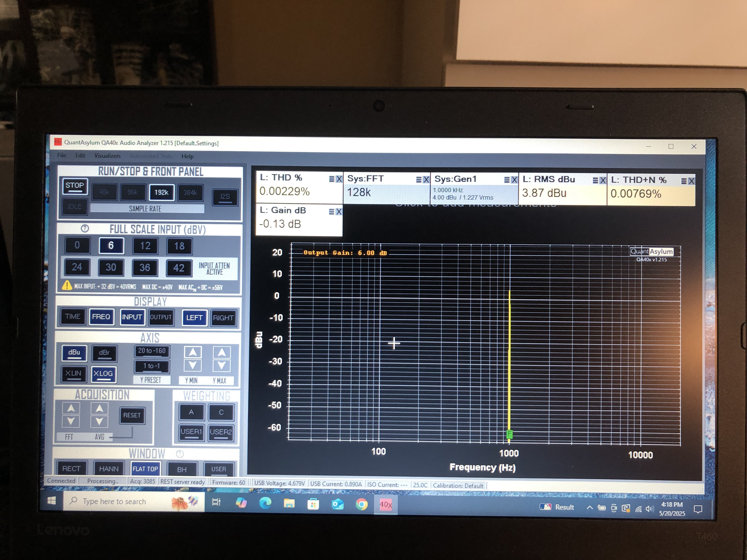Set full scale input to 12 dBV
The image size is (747, 560).
[x=145, y=246]
